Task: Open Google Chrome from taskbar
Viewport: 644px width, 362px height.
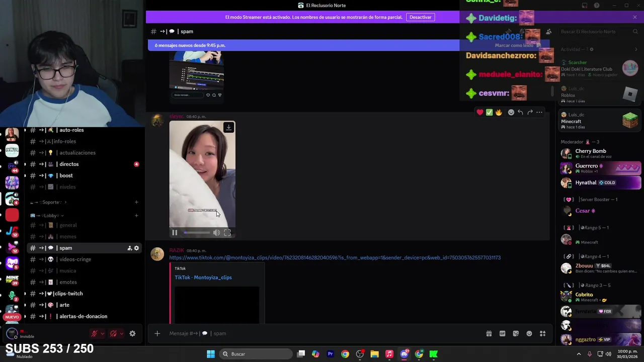Action: [345, 354]
